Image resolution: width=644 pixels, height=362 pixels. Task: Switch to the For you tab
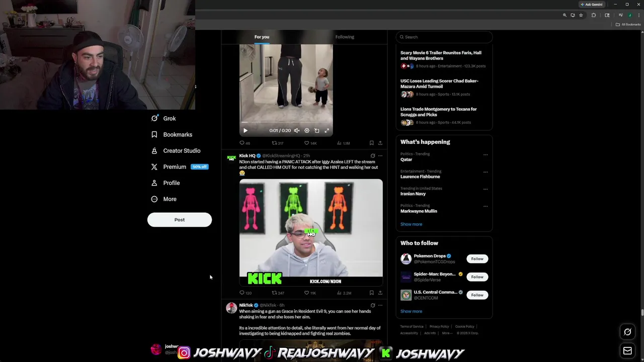tap(262, 37)
